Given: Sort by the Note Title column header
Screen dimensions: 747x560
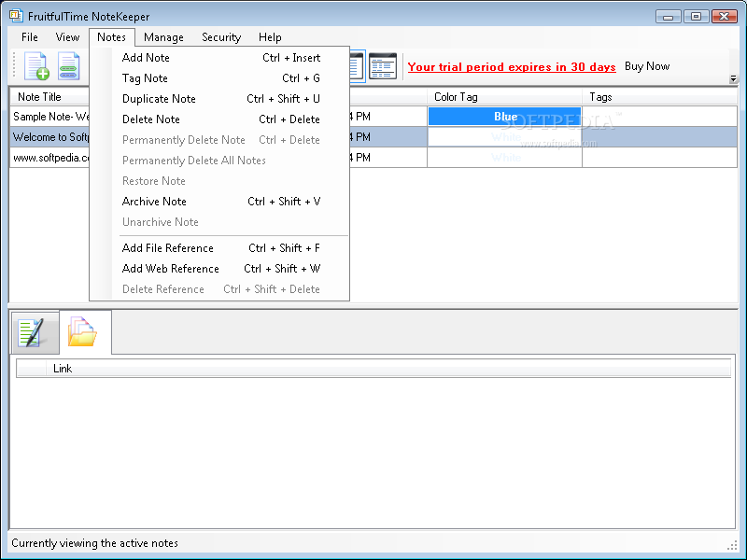Looking at the screenshot, I should pyautogui.click(x=49, y=97).
